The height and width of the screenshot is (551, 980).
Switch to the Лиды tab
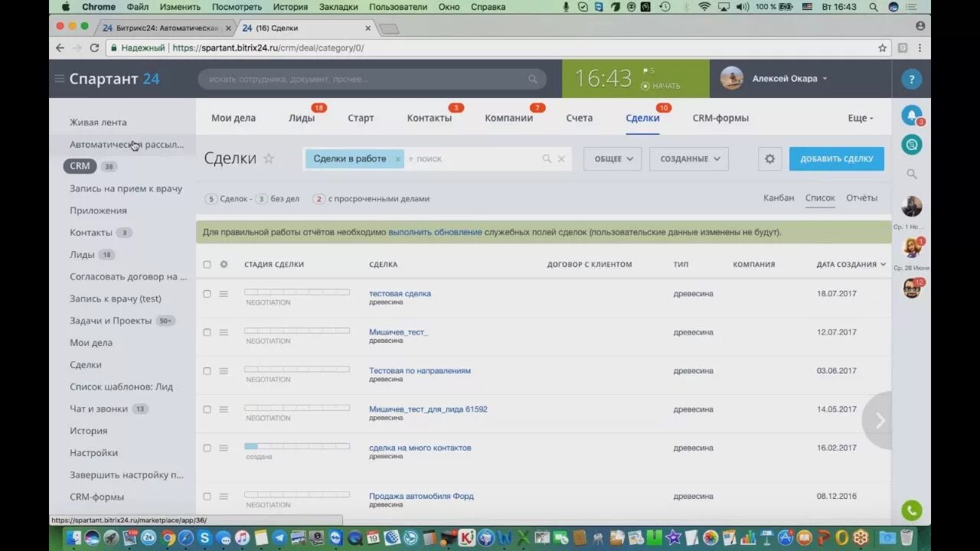click(x=302, y=118)
